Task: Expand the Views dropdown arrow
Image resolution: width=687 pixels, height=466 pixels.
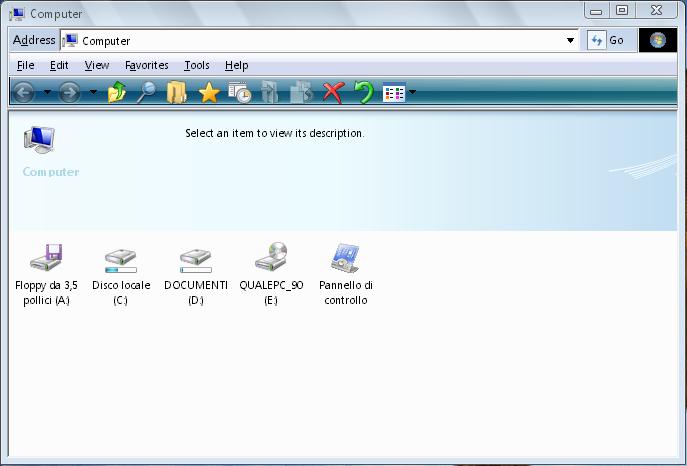Action: click(x=412, y=92)
